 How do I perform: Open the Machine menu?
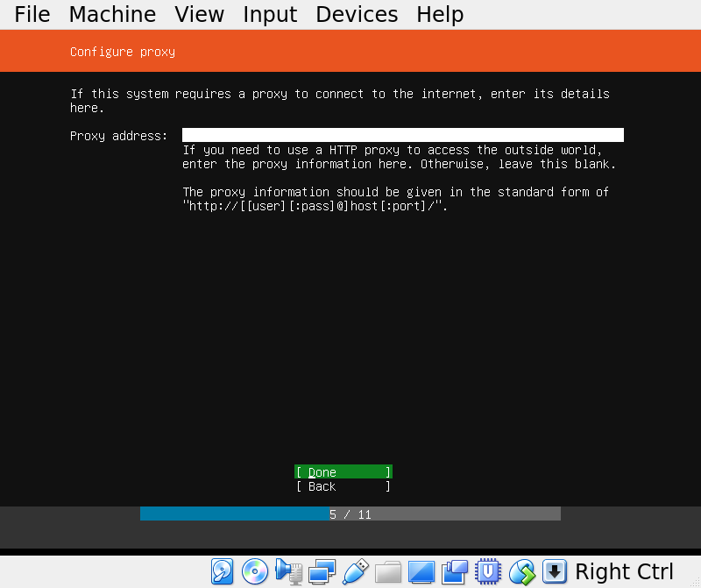[x=112, y=15]
